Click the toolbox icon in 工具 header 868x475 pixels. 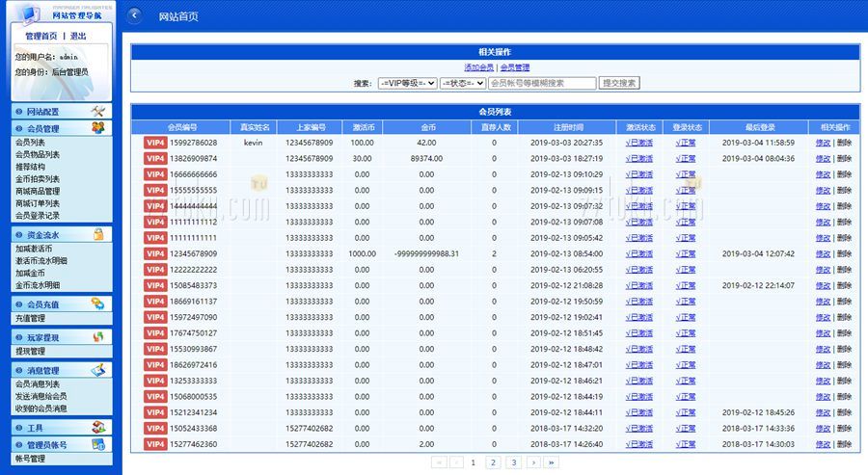coord(98,427)
